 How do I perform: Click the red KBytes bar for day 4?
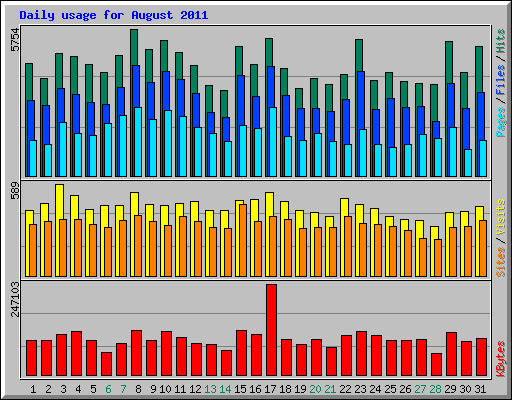click(76, 353)
